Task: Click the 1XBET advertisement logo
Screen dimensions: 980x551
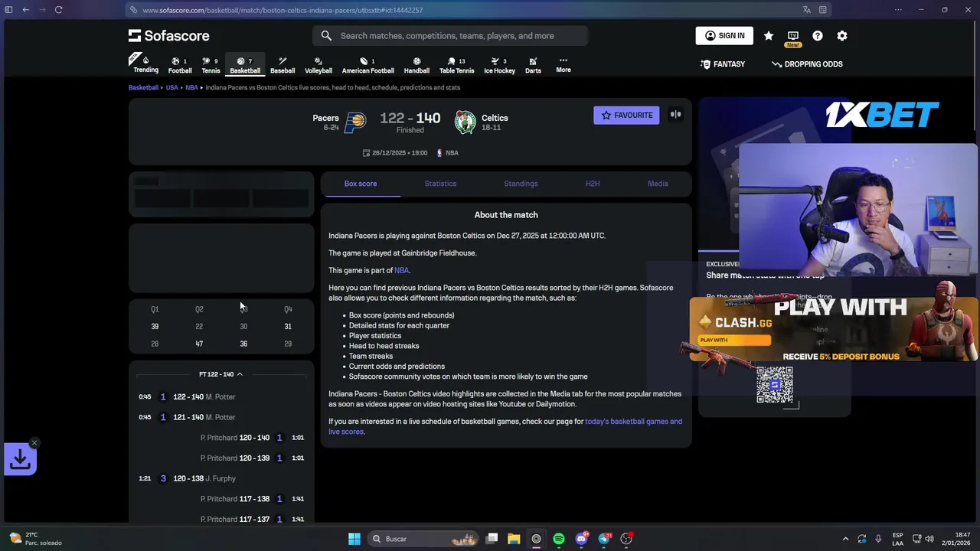Action: click(882, 115)
